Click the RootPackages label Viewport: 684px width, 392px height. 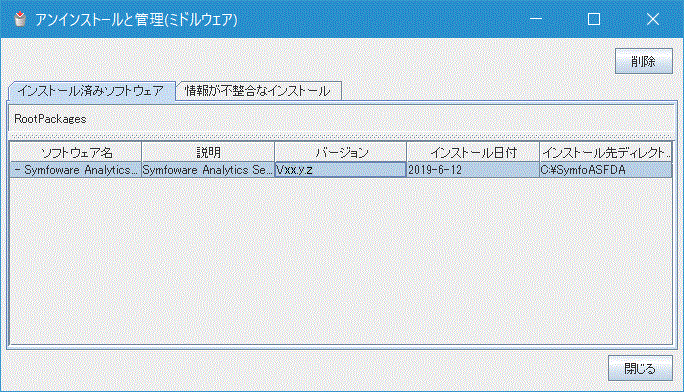(50, 119)
